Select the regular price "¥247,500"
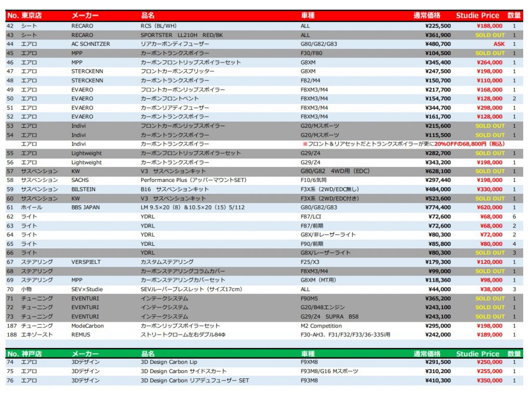 pos(438,71)
